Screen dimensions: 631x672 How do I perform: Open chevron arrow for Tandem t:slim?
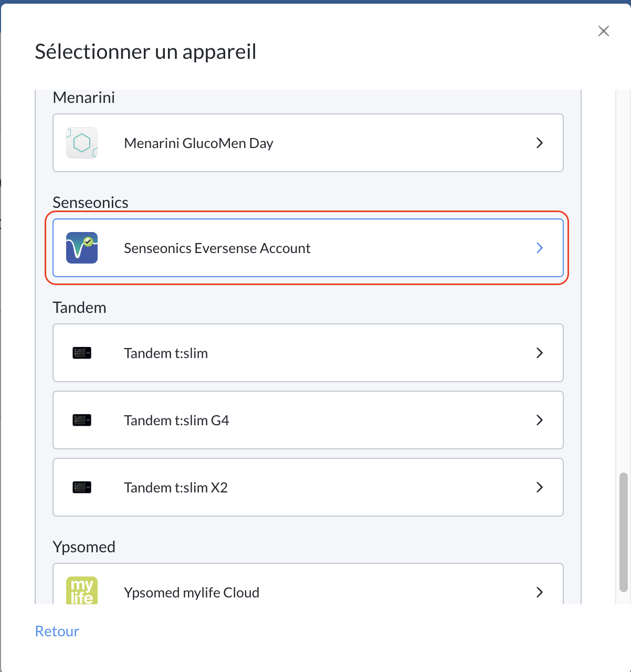(x=539, y=353)
